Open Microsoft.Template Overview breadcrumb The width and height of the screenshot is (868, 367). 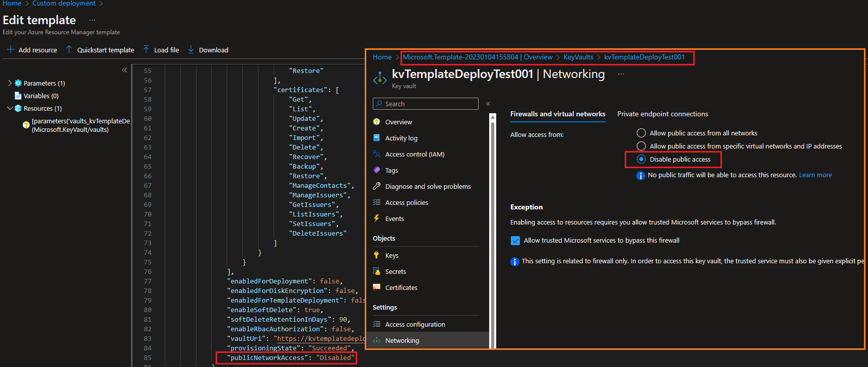click(x=478, y=57)
